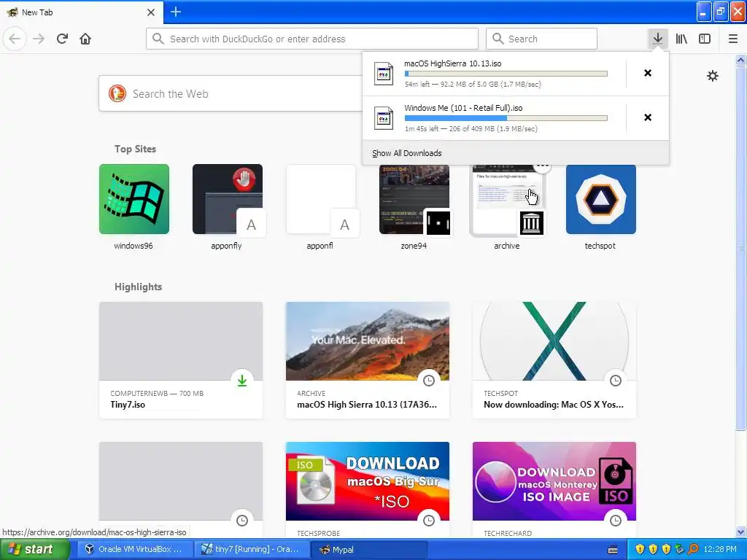747x560 pixels.
Task: Focus the address bar field
Action: (312, 39)
